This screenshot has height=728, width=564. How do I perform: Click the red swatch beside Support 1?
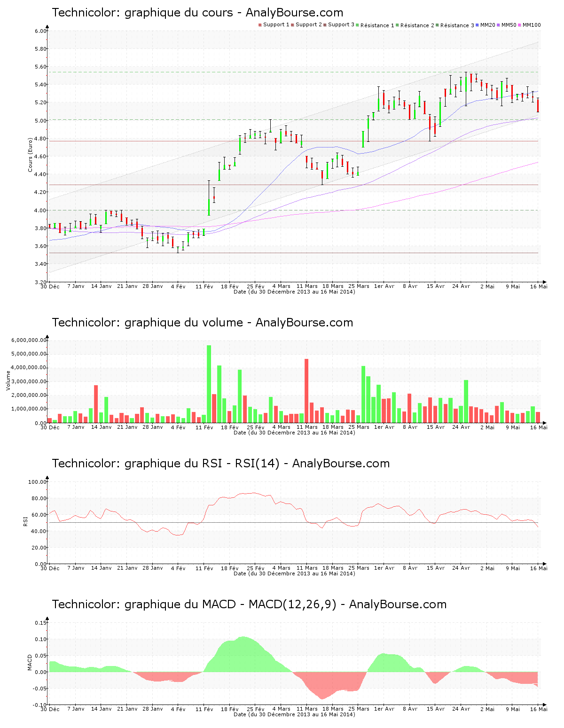(x=260, y=25)
